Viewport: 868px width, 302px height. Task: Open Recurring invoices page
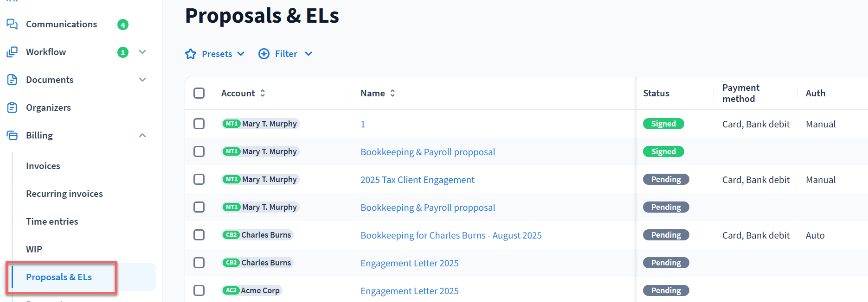(64, 194)
